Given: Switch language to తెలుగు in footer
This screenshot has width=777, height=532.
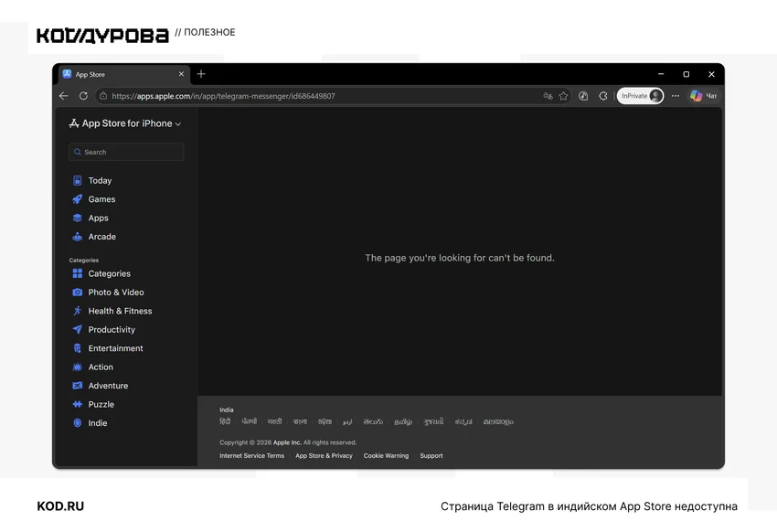Looking at the screenshot, I should [373, 421].
